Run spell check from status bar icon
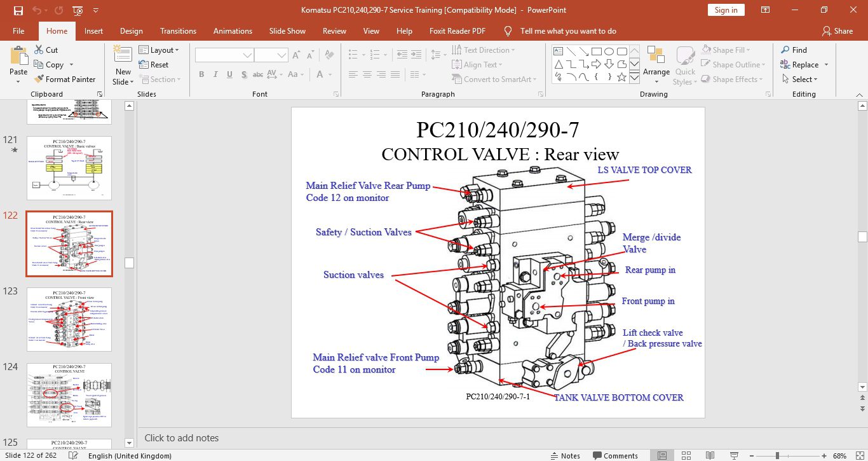868x461 pixels. coord(74,455)
